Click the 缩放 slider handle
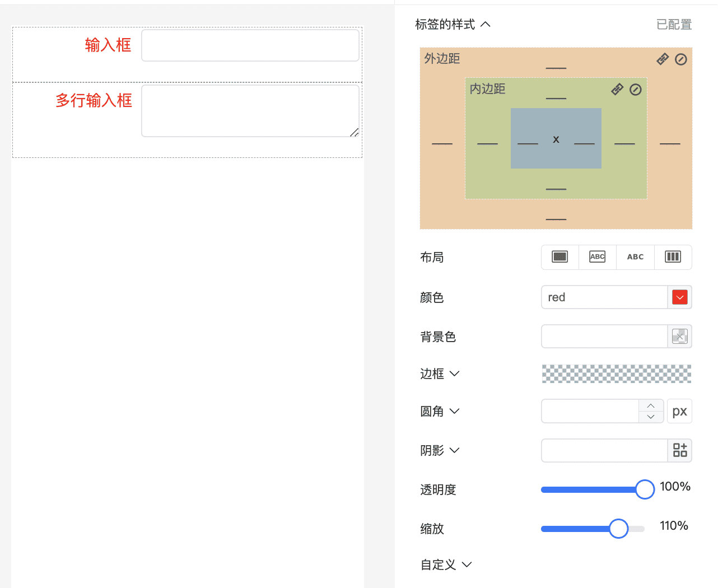Viewport: 718px width, 588px height. (618, 529)
